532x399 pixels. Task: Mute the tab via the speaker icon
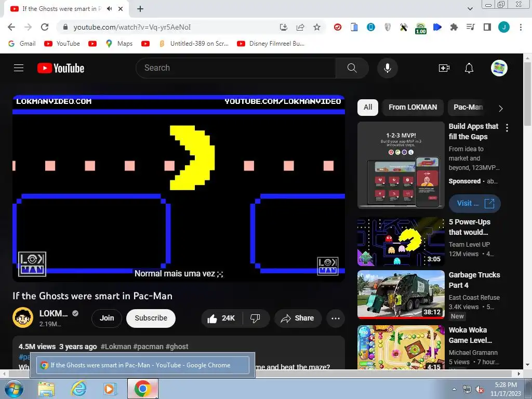pyautogui.click(x=109, y=9)
